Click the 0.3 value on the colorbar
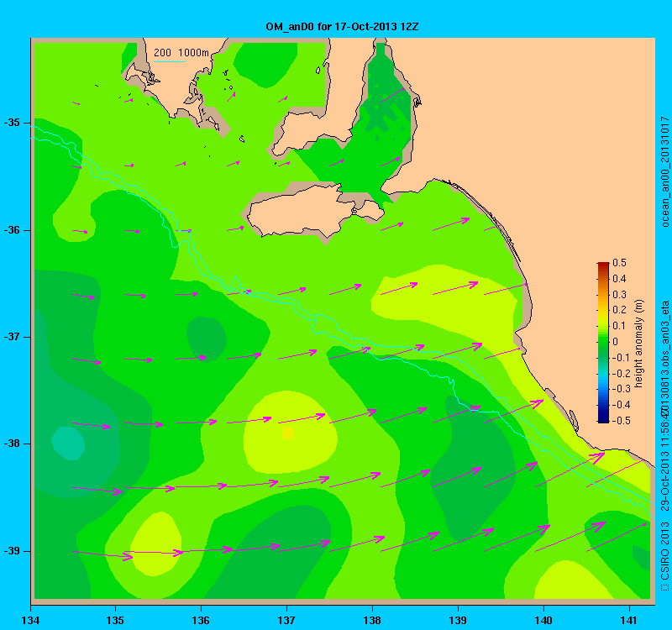 pyautogui.click(x=620, y=295)
